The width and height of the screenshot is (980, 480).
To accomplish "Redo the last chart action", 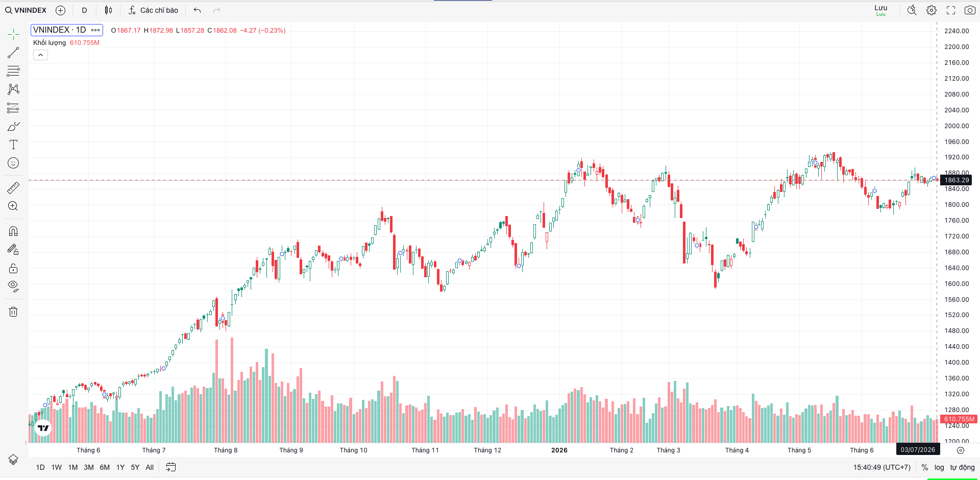I will pos(216,10).
